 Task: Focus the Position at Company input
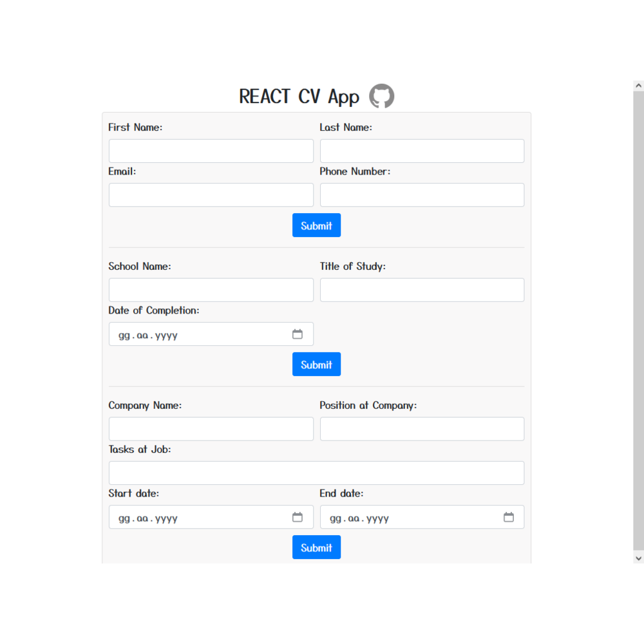pyautogui.click(x=422, y=429)
